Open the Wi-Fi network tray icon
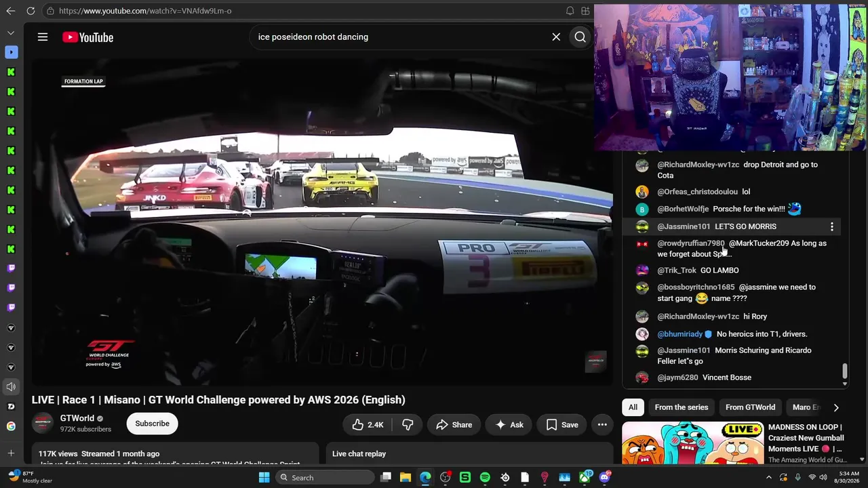This screenshot has height=488, width=868. click(812, 478)
